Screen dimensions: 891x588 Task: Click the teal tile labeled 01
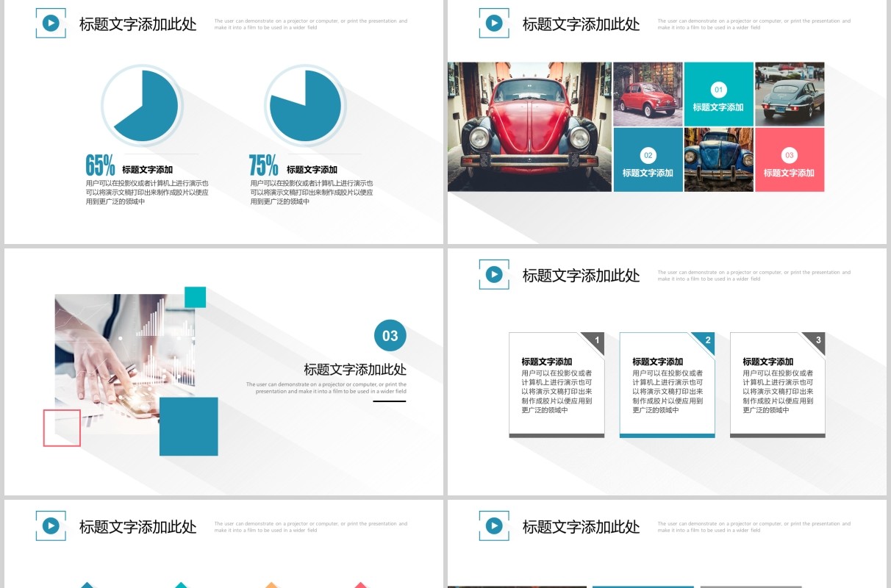[718, 94]
